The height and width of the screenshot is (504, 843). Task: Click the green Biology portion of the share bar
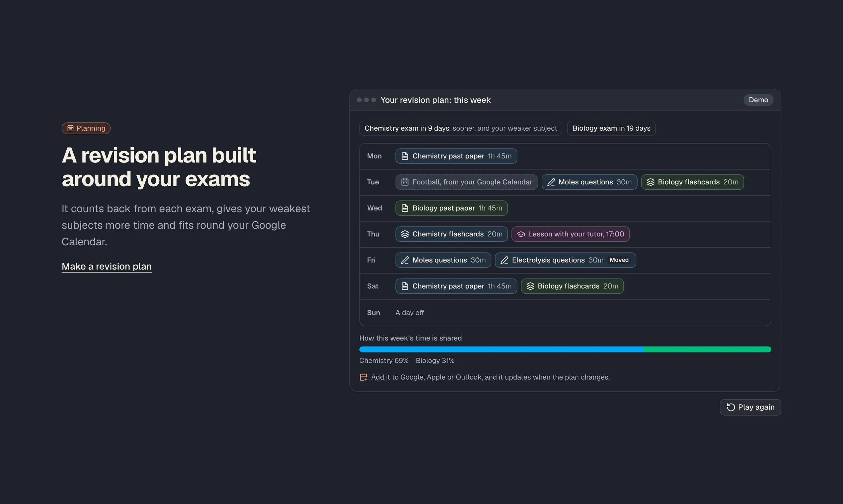[x=707, y=349]
